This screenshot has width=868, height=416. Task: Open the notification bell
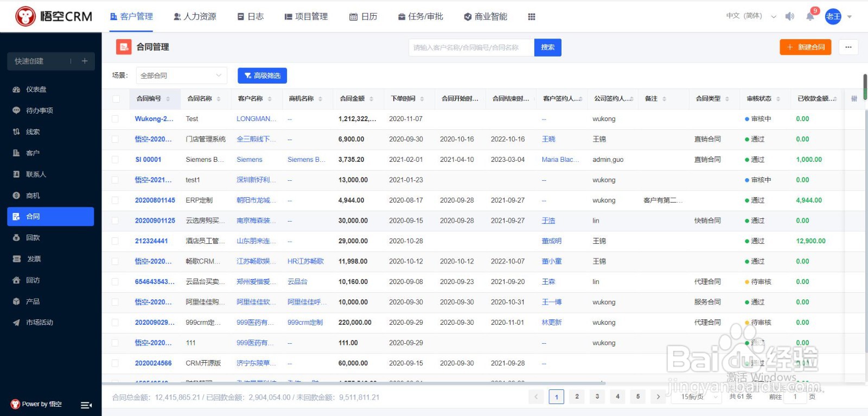pyautogui.click(x=810, y=16)
